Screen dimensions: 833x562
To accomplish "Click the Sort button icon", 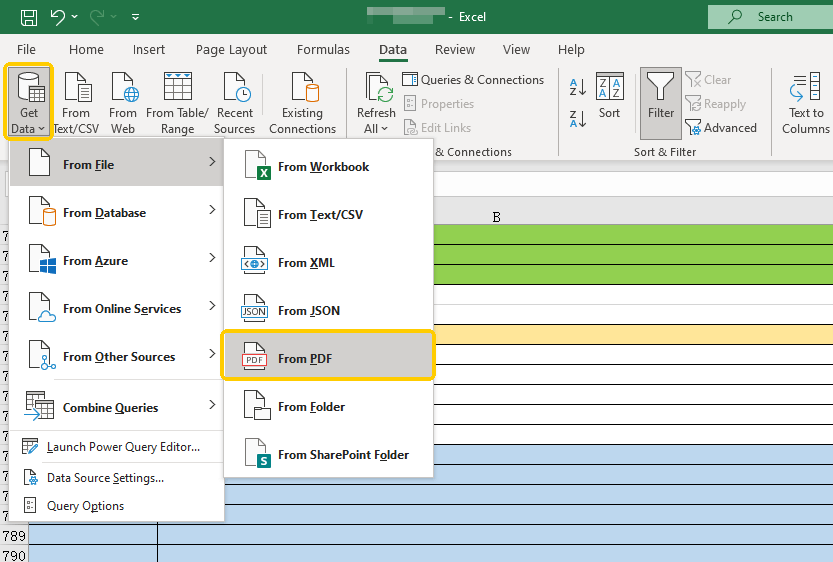I will tap(610, 96).
